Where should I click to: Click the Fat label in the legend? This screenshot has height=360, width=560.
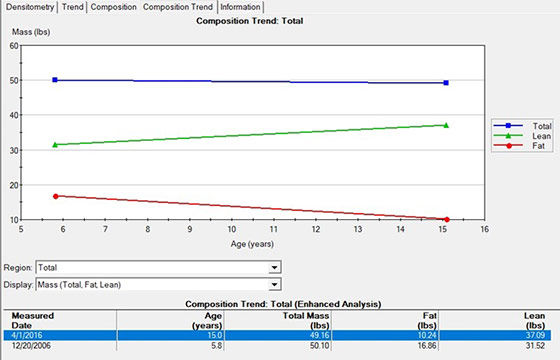538,146
